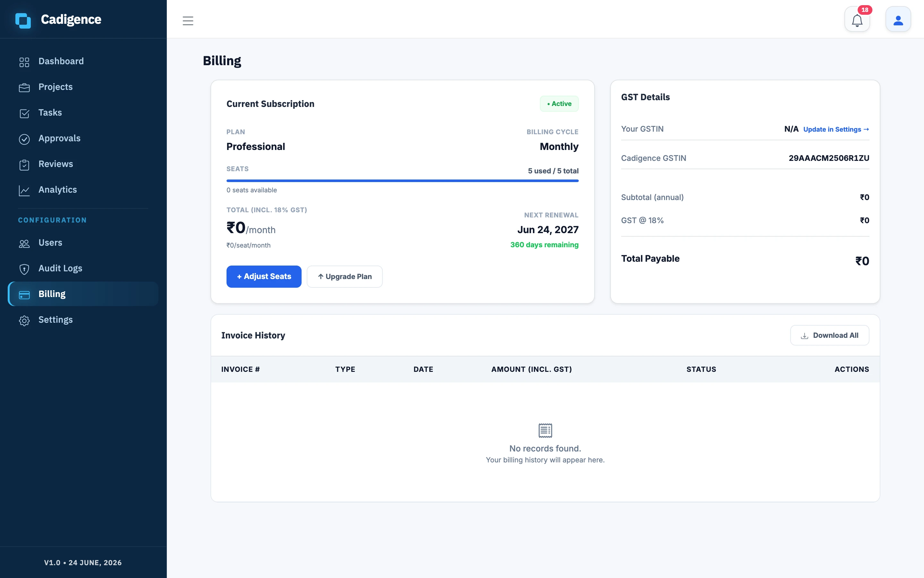Open the user profile avatar menu
This screenshot has width=924, height=578.
898,19
